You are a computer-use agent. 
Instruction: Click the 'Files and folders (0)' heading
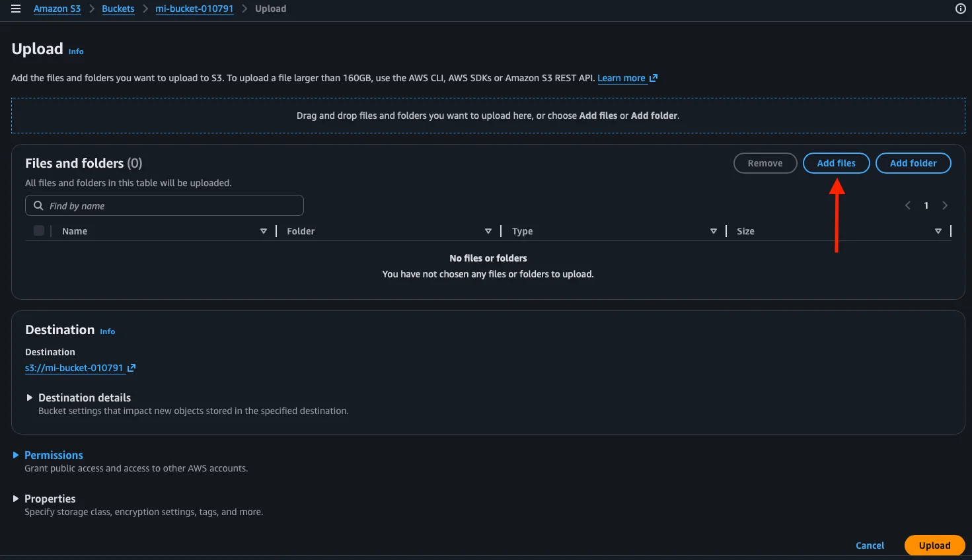(84, 163)
